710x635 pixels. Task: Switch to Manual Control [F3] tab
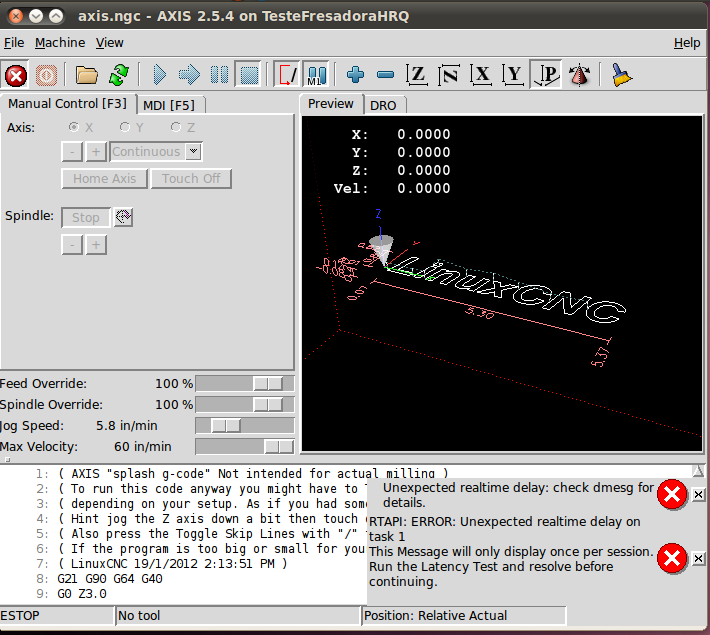click(x=67, y=104)
